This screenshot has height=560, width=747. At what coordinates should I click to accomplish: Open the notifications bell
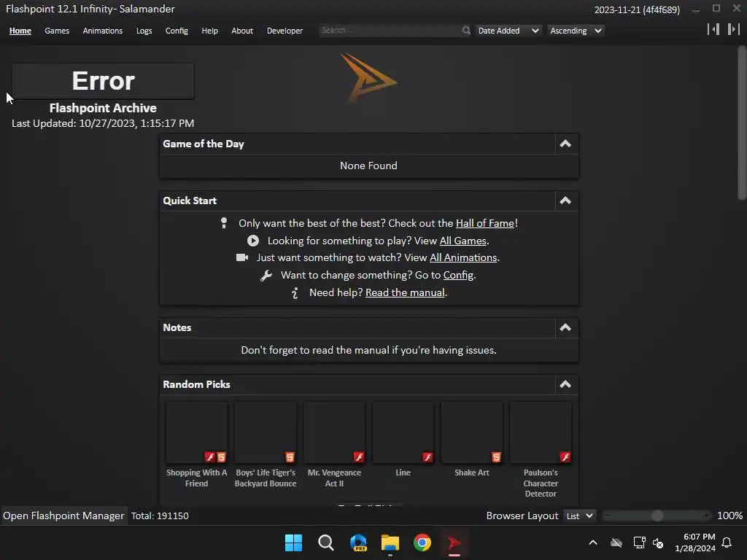[x=727, y=542]
